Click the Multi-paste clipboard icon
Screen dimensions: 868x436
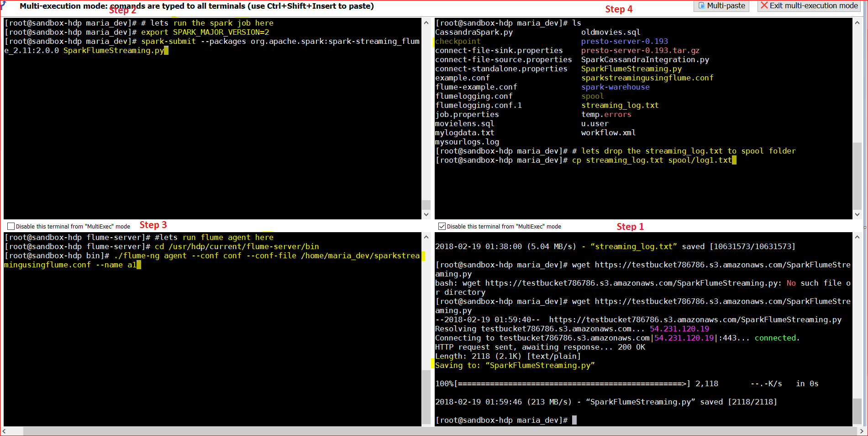coord(701,5)
